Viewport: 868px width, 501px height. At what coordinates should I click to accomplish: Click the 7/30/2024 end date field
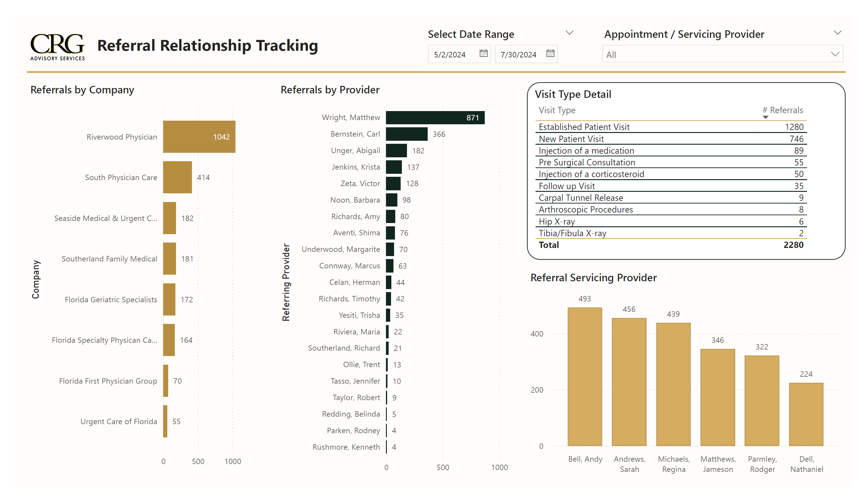pyautogui.click(x=518, y=54)
